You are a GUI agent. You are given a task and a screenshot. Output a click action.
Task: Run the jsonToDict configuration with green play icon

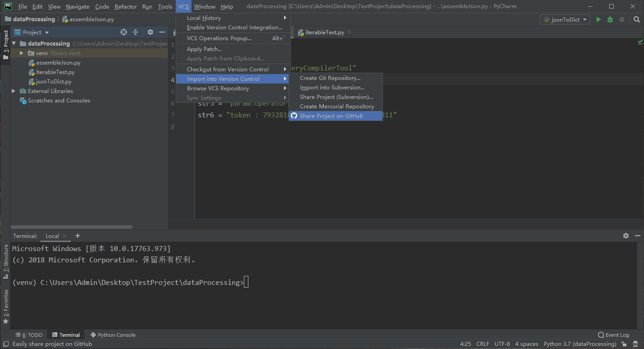(x=599, y=19)
